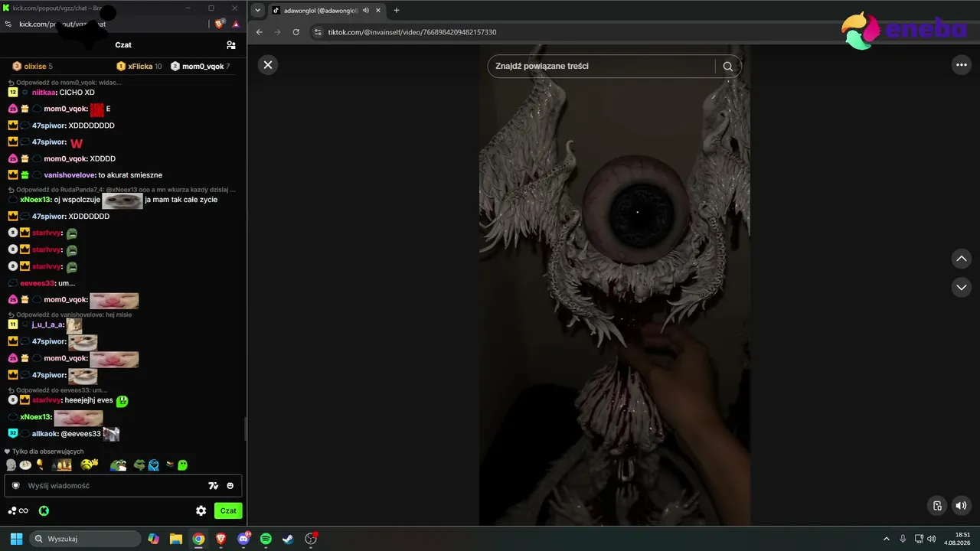The width and height of the screenshot is (980, 551).
Task: Open Copilot from the taskbar
Action: tap(154, 539)
